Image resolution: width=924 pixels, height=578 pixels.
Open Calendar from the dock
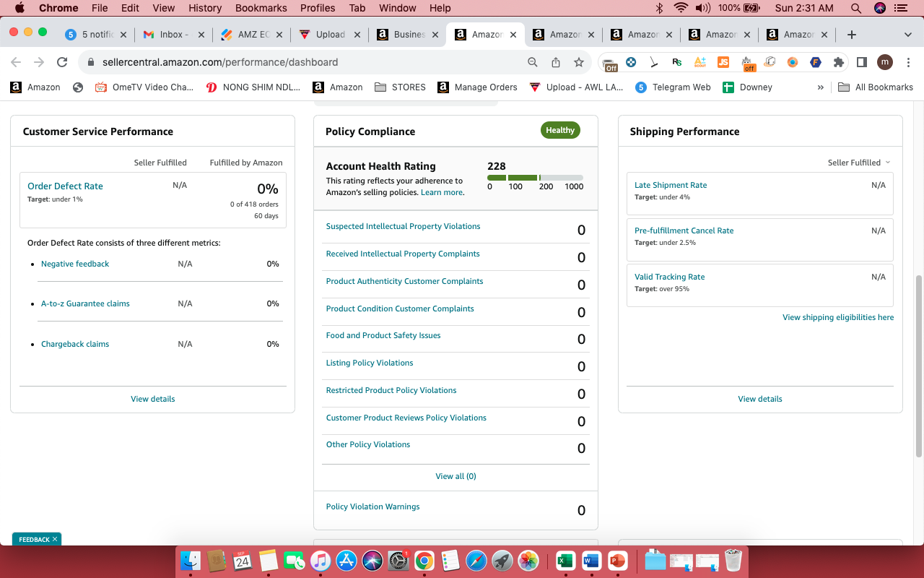[242, 561]
